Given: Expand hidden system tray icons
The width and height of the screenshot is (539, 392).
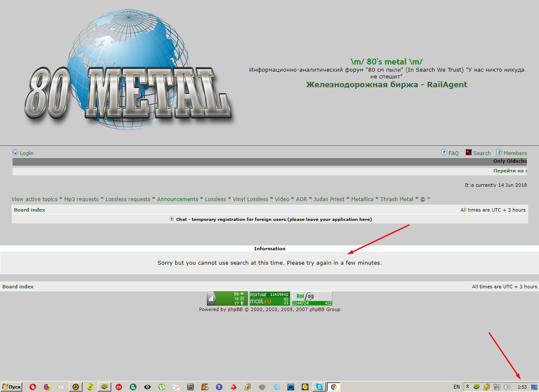Looking at the screenshot, I should tap(467, 387).
